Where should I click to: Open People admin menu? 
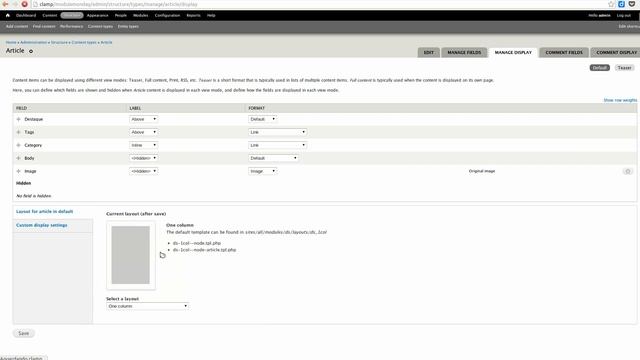[120, 15]
